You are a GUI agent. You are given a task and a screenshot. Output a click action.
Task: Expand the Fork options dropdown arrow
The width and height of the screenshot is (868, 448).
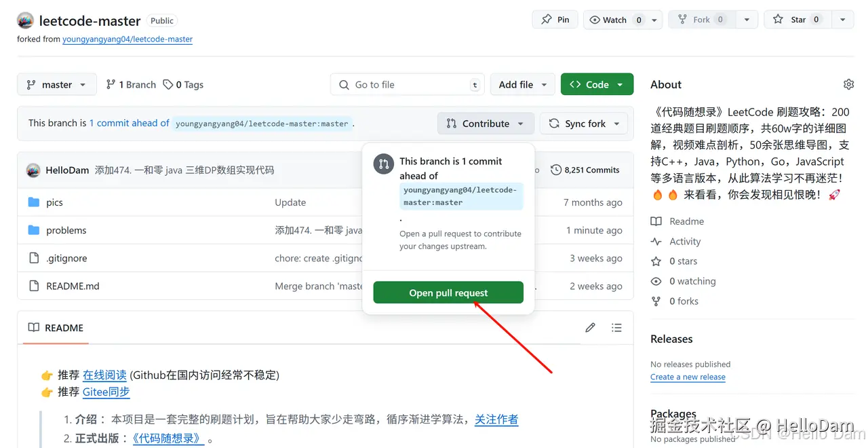tap(747, 20)
